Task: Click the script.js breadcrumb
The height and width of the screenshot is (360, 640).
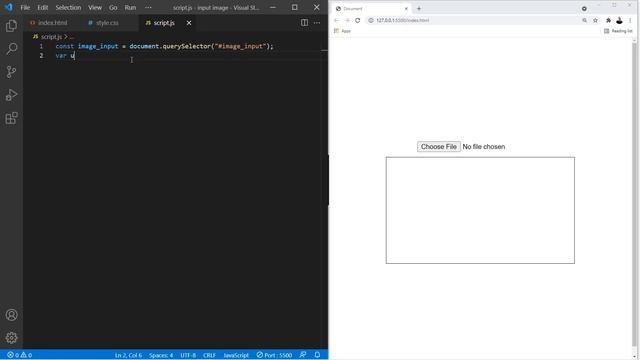Action: coord(48,37)
